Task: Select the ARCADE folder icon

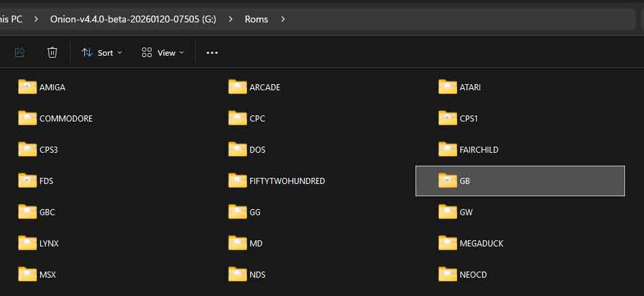Action: pyautogui.click(x=238, y=87)
